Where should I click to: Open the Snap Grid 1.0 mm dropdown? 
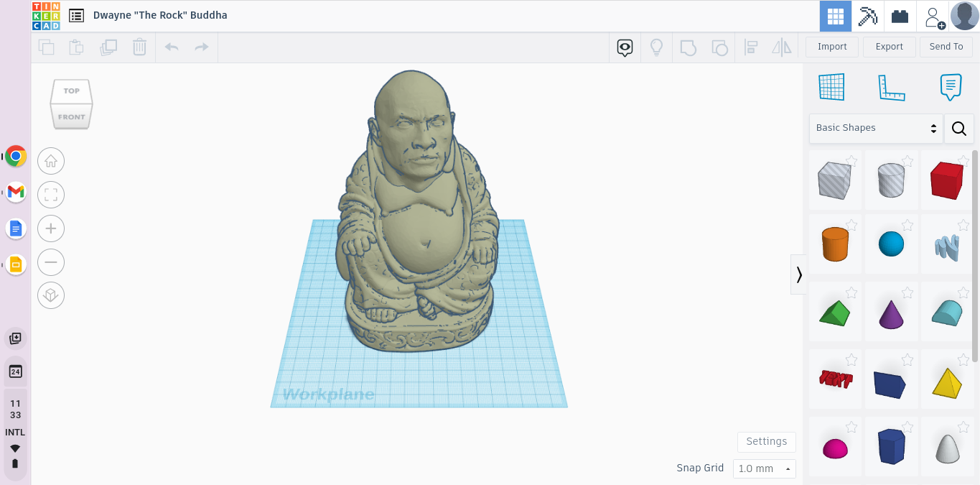(764, 468)
